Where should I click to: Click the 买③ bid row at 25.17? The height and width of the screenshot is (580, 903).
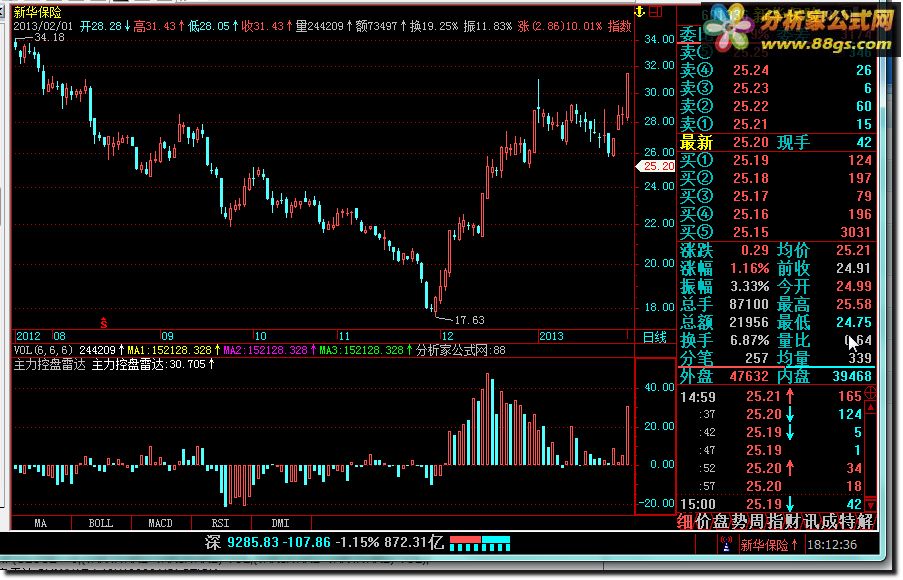776,196
